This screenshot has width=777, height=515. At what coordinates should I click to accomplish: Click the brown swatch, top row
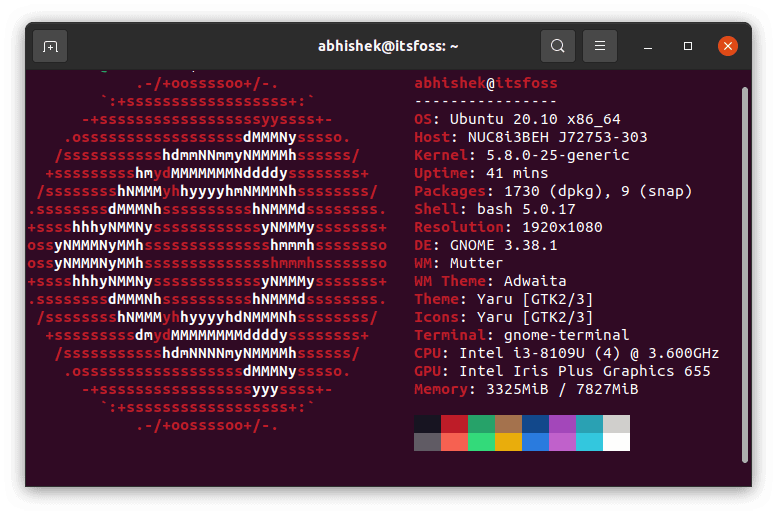pyautogui.click(x=508, y=424)
